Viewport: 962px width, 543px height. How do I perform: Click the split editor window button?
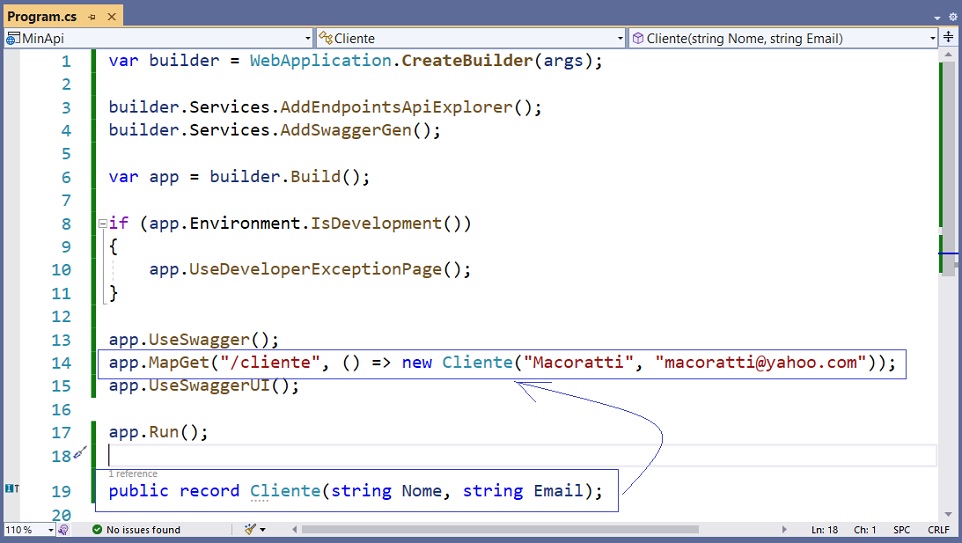click(949, 37)
